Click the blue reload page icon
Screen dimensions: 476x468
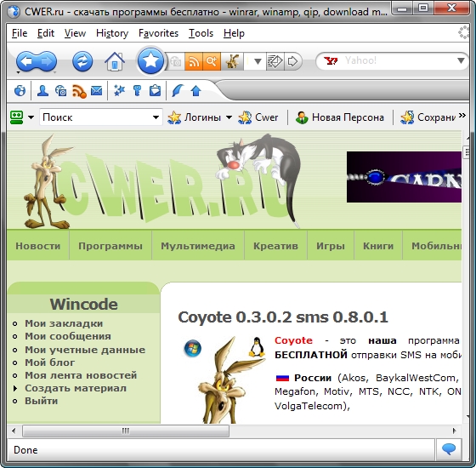pyautogui.click(x=82, y=61)
